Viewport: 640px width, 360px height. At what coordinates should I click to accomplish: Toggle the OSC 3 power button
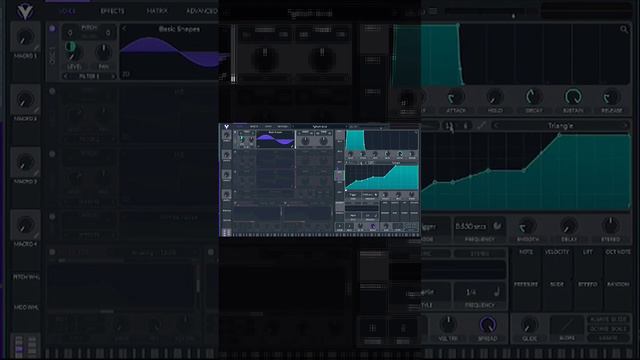[52, 154]
